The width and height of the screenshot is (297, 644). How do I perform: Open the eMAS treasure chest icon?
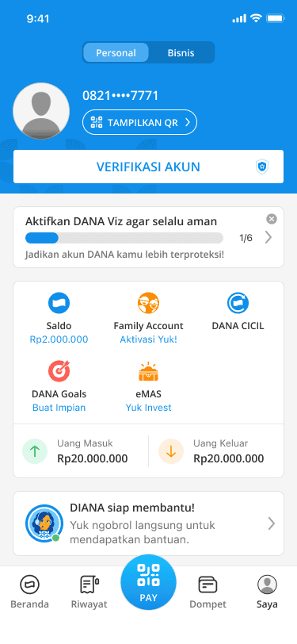coord(148,371)
